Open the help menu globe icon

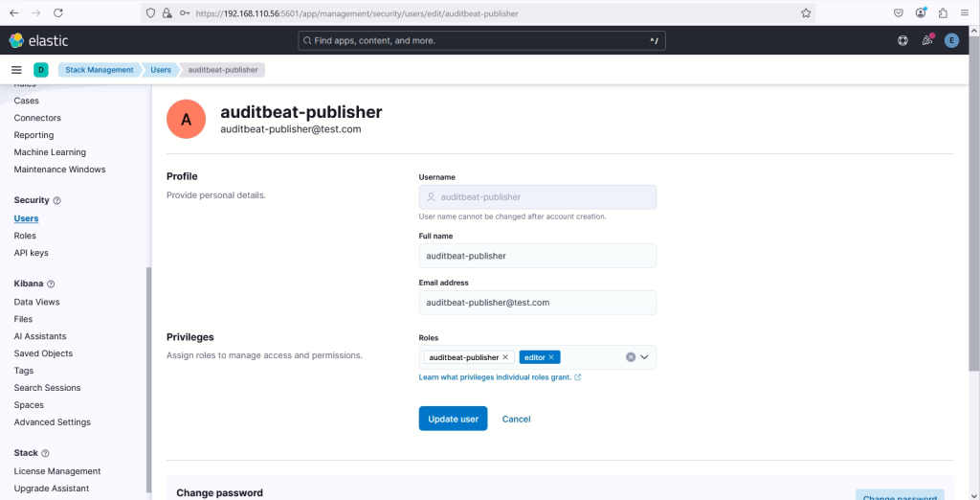902,40
